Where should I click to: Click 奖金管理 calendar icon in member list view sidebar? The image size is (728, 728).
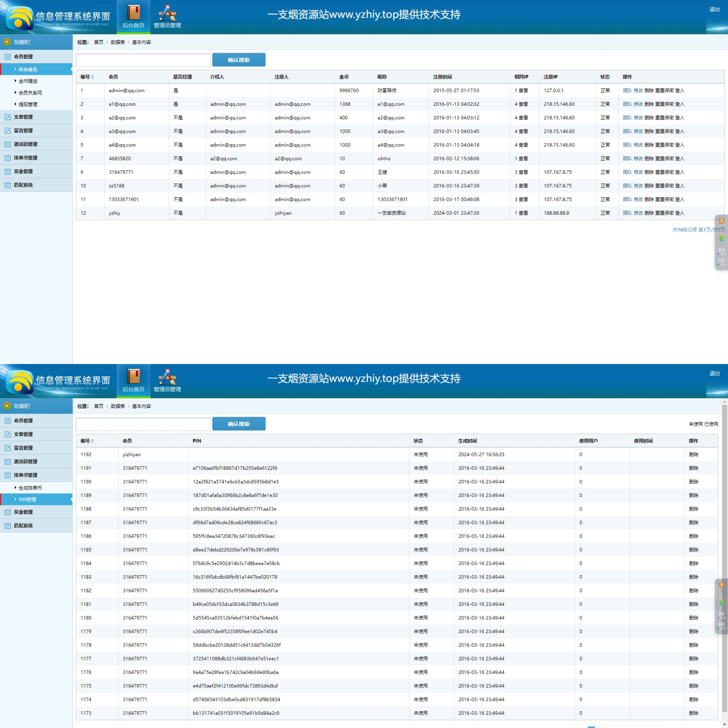8,171
